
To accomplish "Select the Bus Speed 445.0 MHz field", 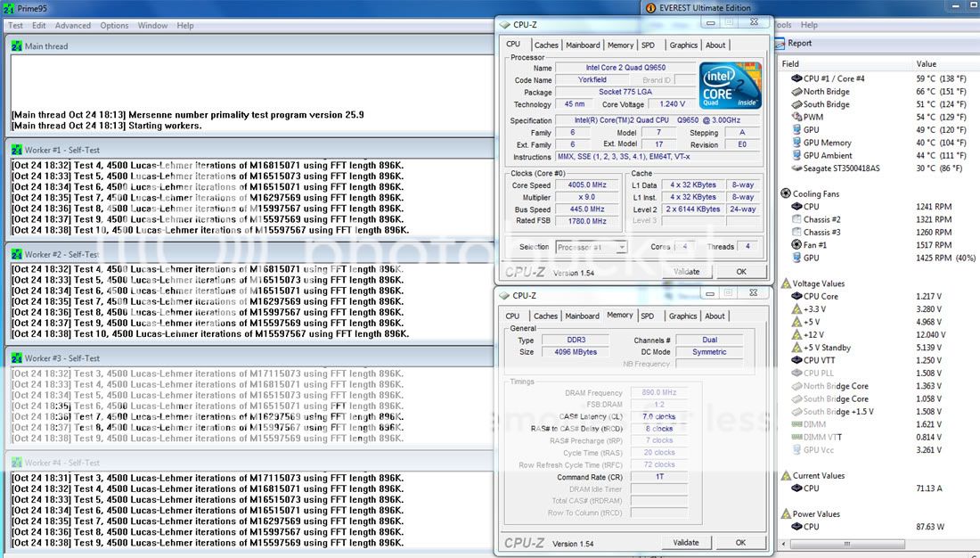I will pyautogui.click(x=587, y=209).
